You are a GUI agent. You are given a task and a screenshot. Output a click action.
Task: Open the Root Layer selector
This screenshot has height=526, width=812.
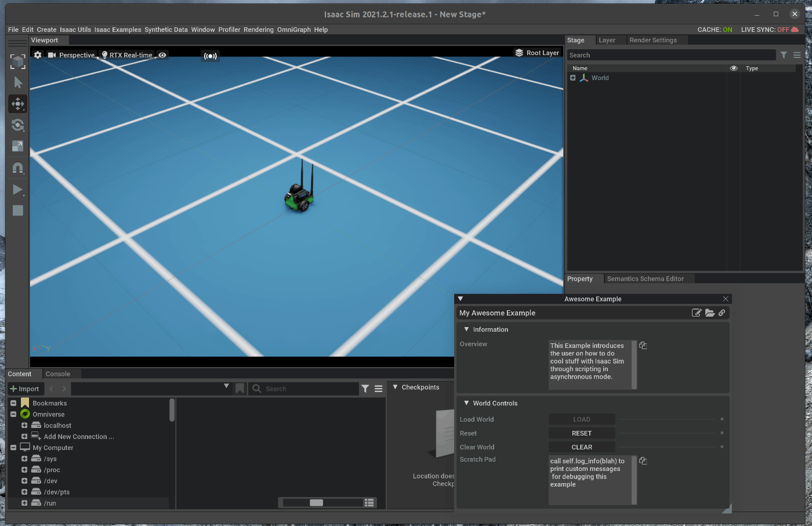click(537, 53)
